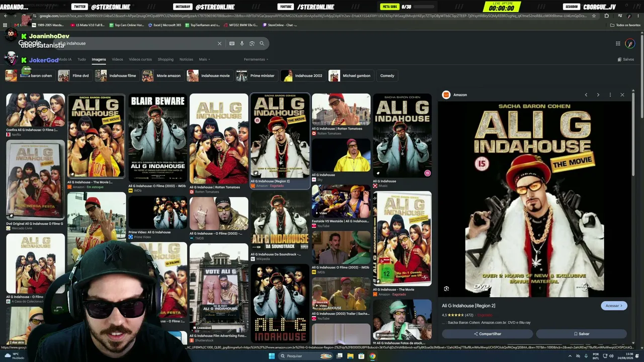Open the Notícias search tab
This screenshot has height=362, width=644.
click(x=186, y=59)
